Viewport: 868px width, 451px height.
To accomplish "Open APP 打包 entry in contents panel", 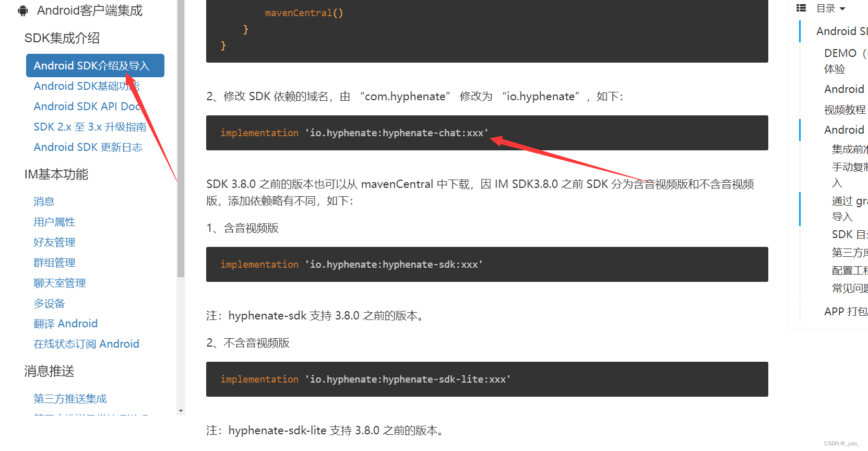I will [x=846, y=312].
